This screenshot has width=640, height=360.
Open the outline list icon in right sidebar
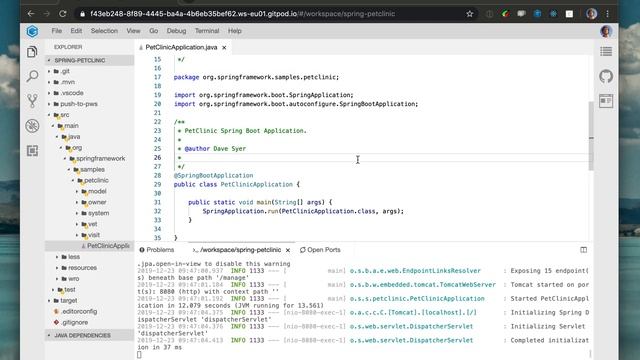606,51
